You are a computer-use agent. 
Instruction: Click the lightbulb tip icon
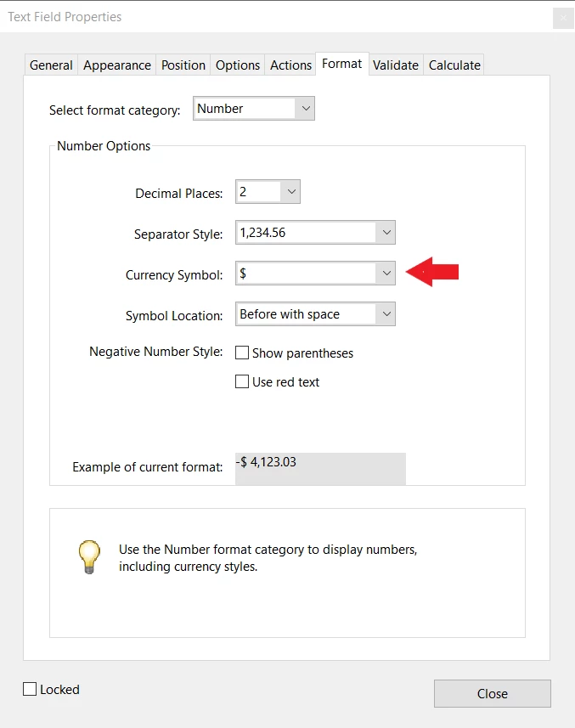coord(89,556)
